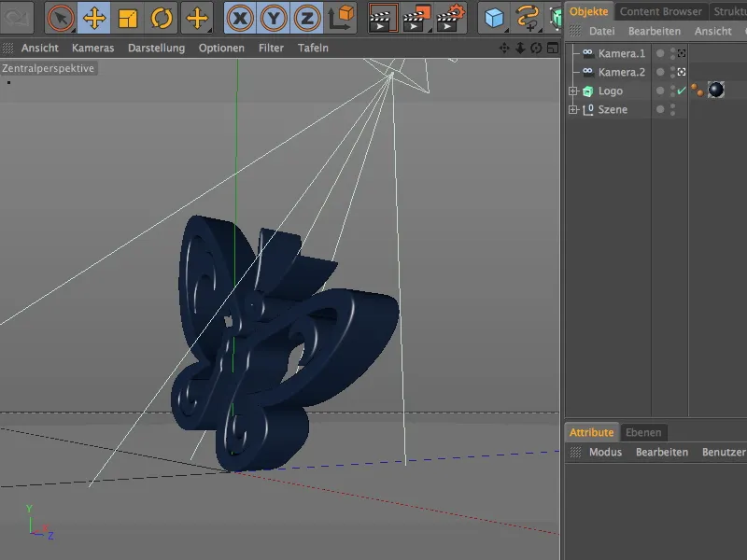Select the Move tool in the toolbar
747x560 pixels.
tap(93, 16)
